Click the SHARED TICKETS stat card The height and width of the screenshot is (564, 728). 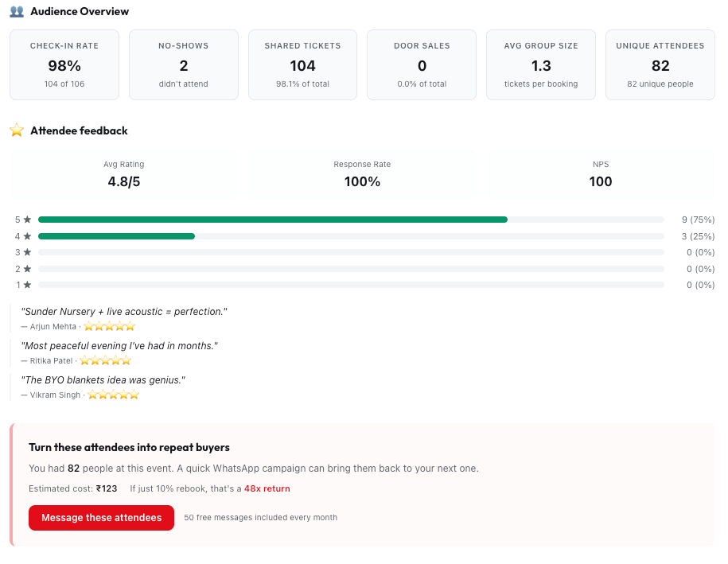(x=302, y=64)
